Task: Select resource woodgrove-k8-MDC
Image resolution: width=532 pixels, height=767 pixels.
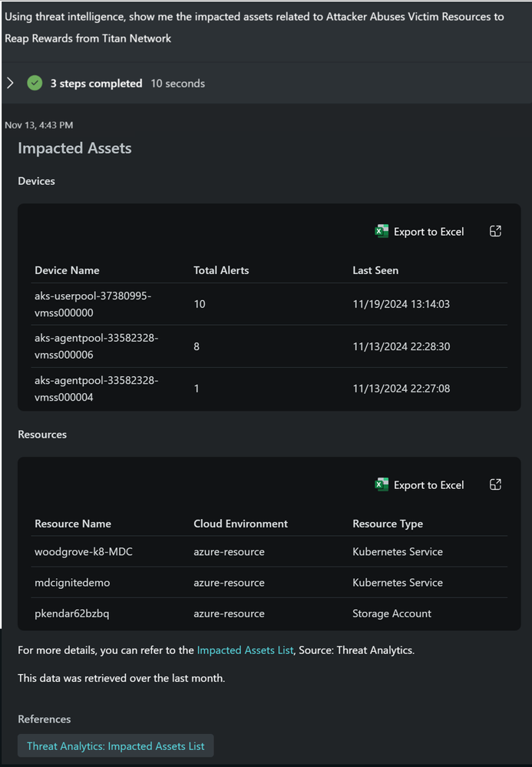Action: [x=84, y=552]
